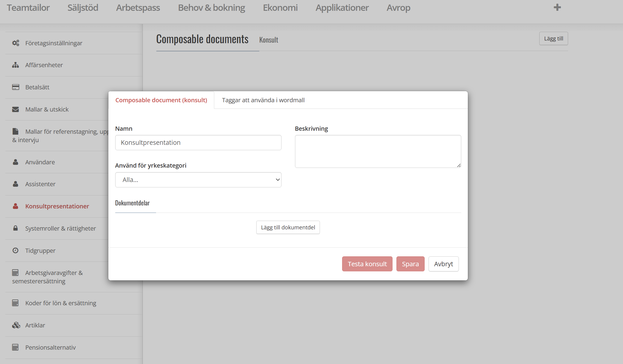Switch to Taggar att använda i wordmall tab
This screenshot has width=623, height=364.
click(x=263, y=100)
